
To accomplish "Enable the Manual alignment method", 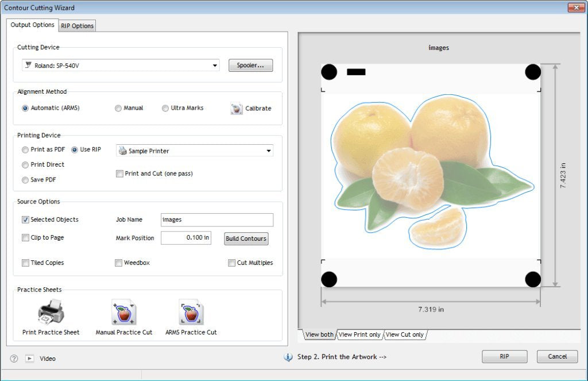I will pos(117,107).
